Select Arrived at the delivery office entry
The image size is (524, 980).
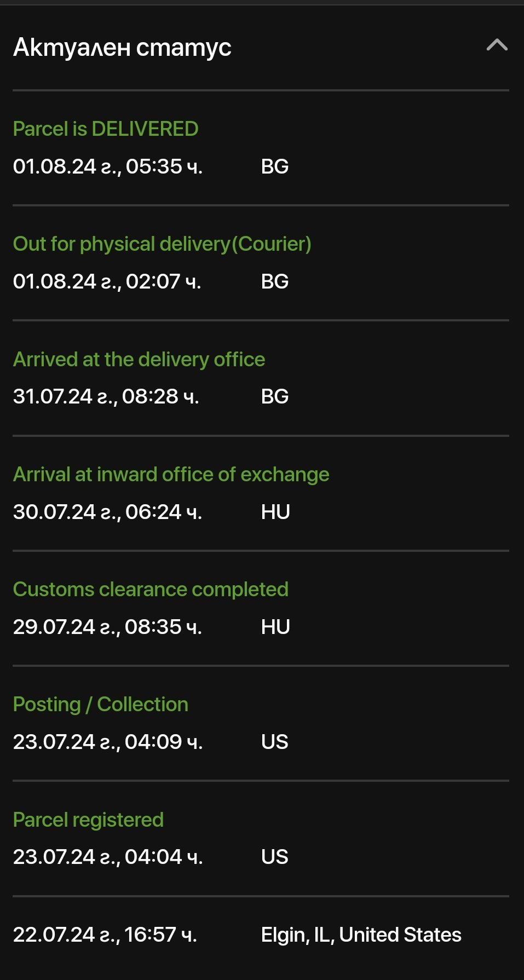pyautogui.click(x=139, y=360)
